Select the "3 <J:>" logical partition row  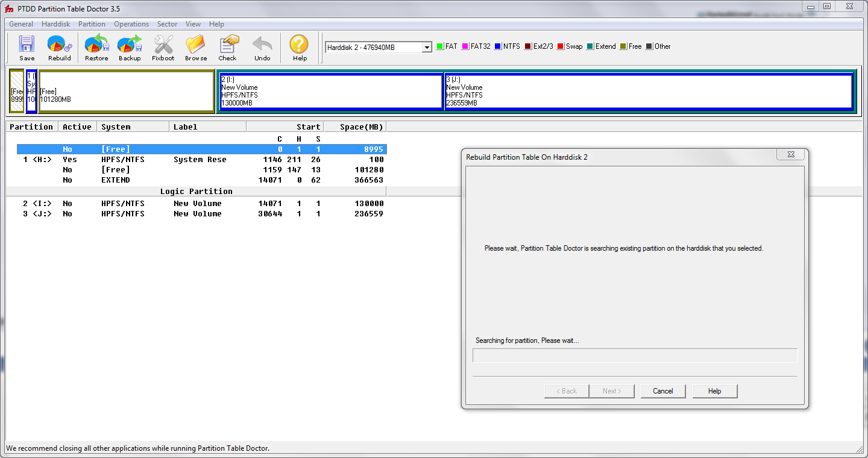coord(202,214)
